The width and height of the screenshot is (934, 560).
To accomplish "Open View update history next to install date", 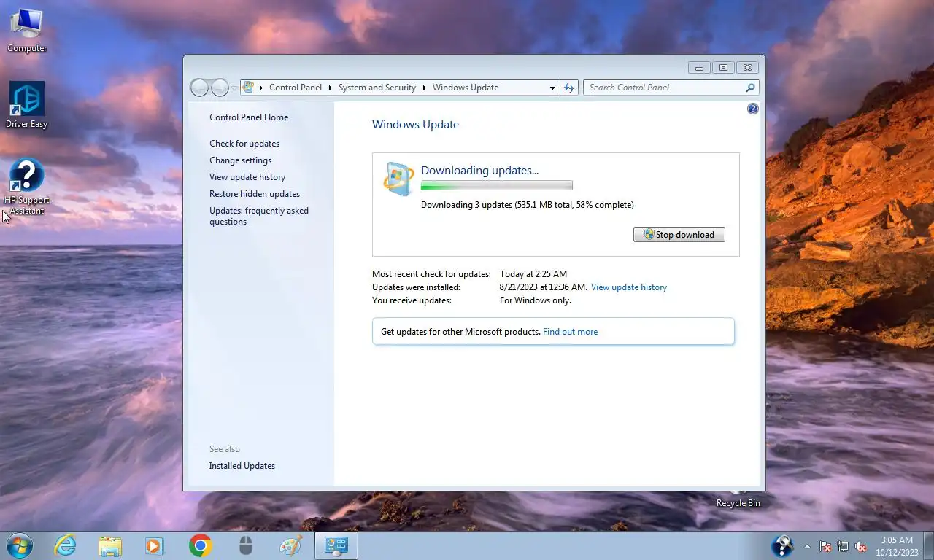I will pos(629,287).
